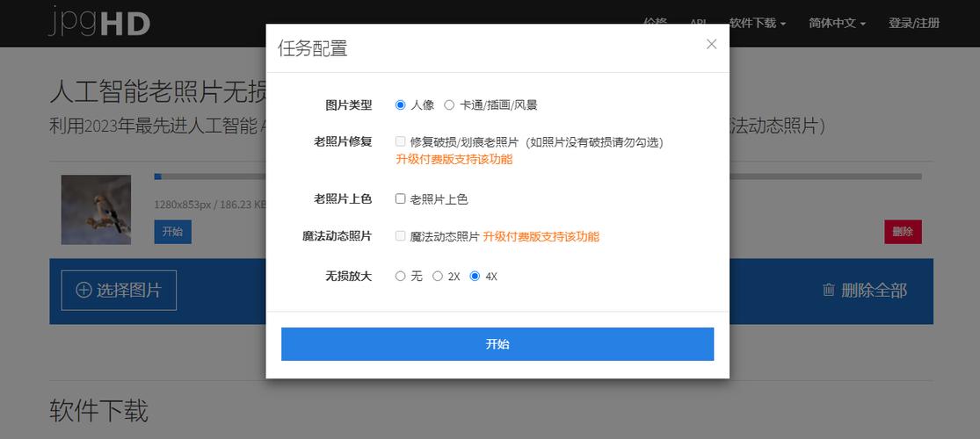The image size is (980, 439).
Task: Open the 简体中文 language dropdown
Action: click(838, 23)
